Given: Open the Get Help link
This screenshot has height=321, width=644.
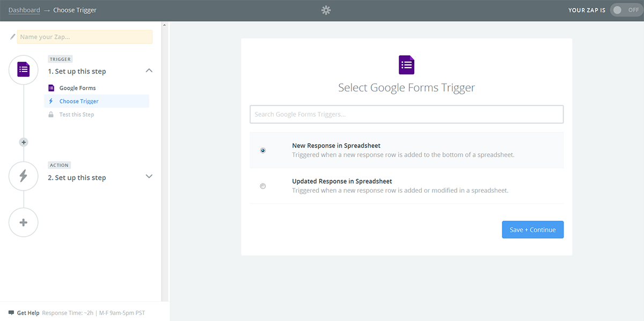Looking at the screenshot, I should (x=28, y=313).
